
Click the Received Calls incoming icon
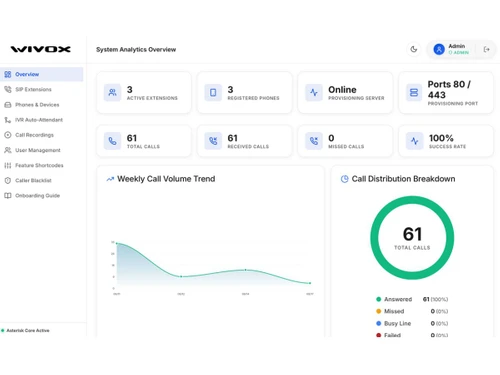pos(213,141)
